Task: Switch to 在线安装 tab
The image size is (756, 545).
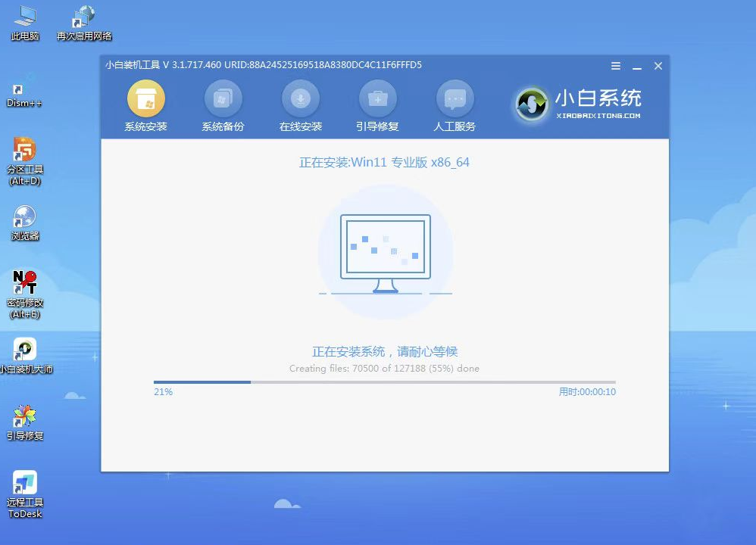Action: (x=301, y=106)
